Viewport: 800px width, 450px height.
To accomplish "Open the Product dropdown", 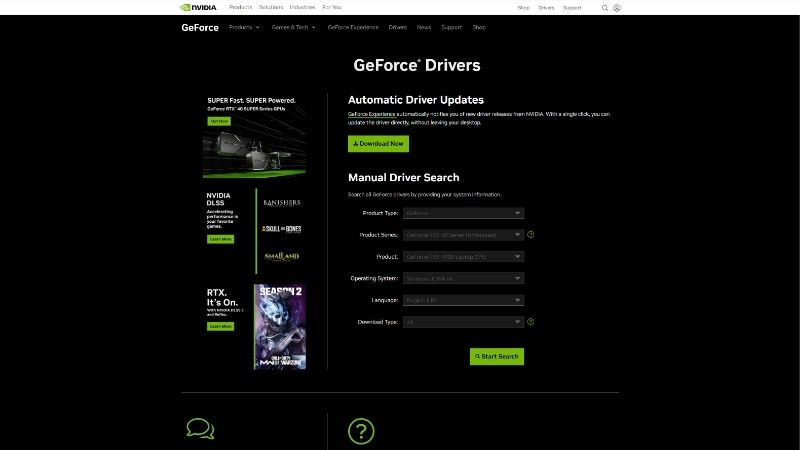I will [x=463, y=257].
